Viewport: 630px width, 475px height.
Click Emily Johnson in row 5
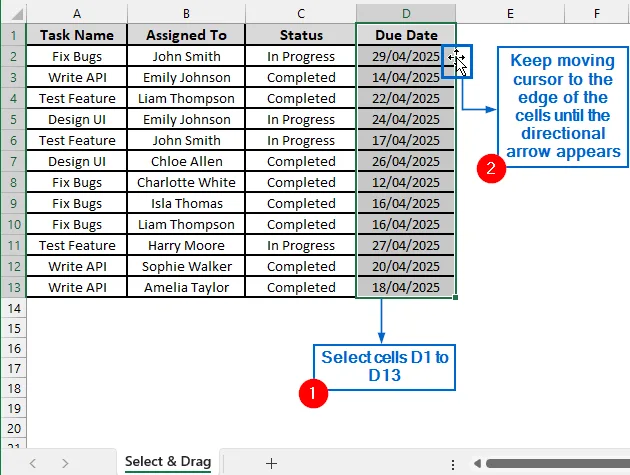186,119
